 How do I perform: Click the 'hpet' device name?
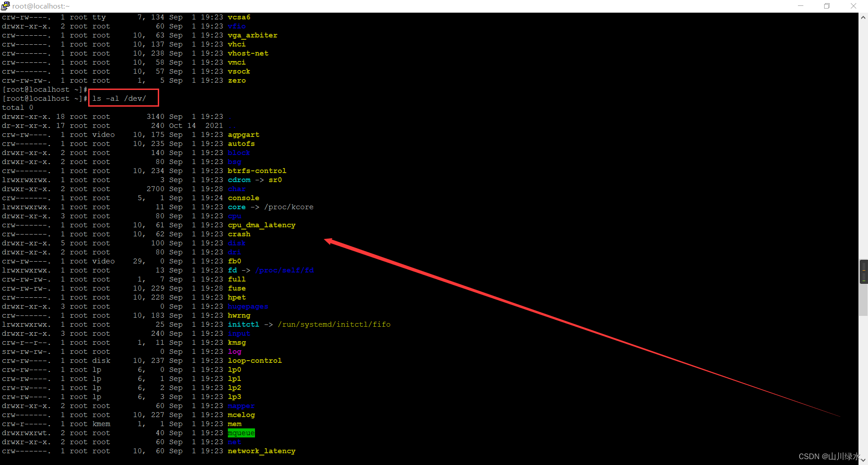[237, 297]
